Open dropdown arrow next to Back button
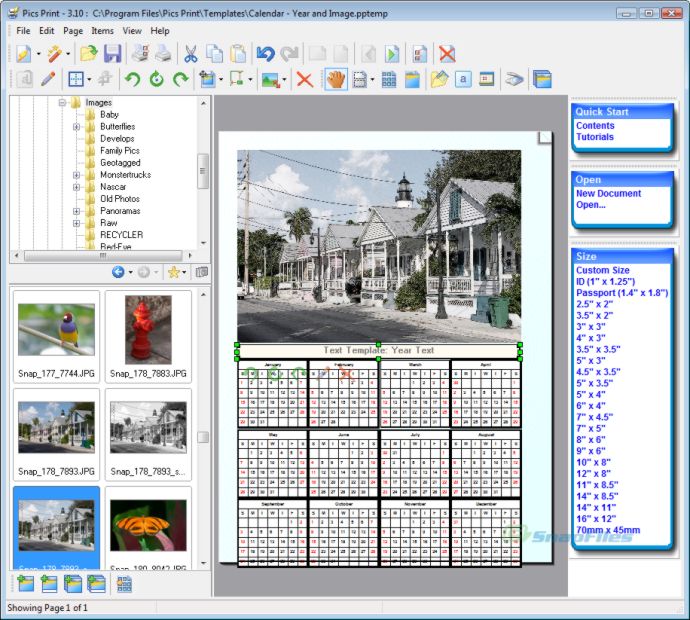The width and height of the screenshot is (690, 620). 131,273
